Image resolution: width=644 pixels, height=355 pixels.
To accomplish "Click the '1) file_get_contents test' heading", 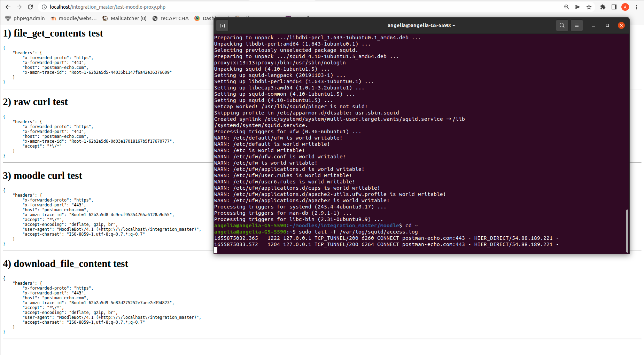I will pos(53,33).
